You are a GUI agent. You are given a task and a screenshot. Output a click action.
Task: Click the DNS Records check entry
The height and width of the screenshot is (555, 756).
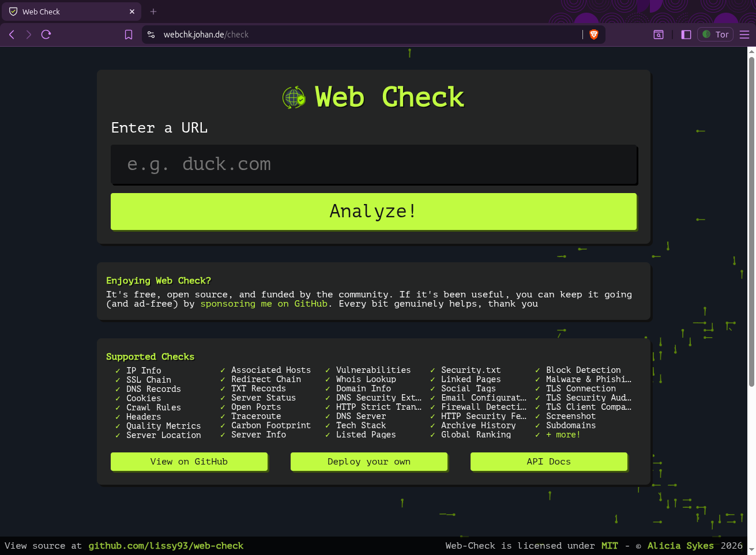(x=153, y=389)
